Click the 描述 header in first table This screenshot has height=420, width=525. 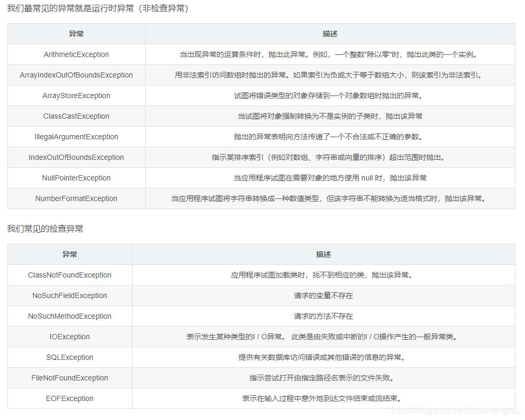click(330, 34)
